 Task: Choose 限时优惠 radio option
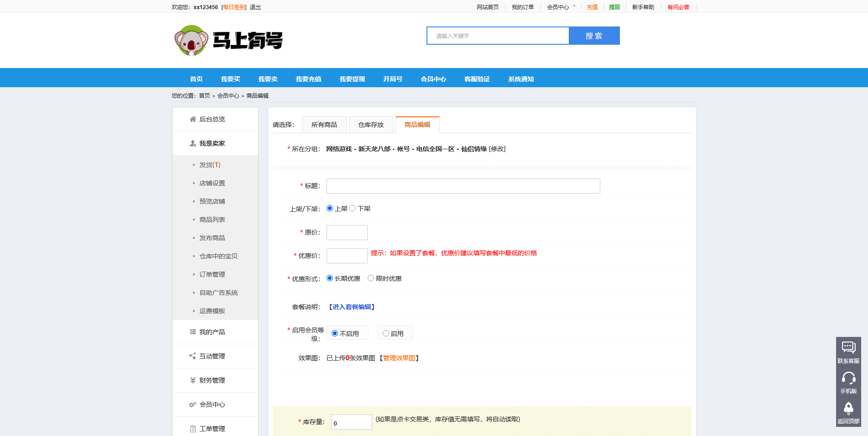click(371, 278)
